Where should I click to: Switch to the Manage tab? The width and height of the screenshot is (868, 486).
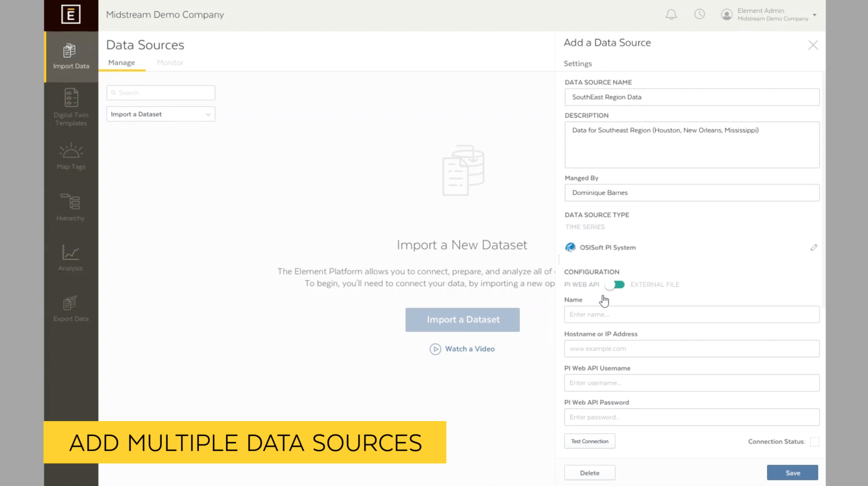pyautogui.click(x=122, y=63)
